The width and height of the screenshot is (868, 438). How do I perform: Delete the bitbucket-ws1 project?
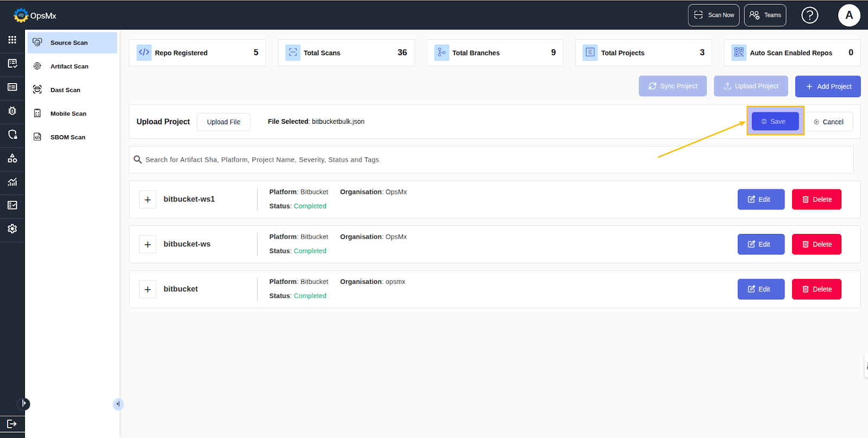pyautogui.click(x=816, y=199)
